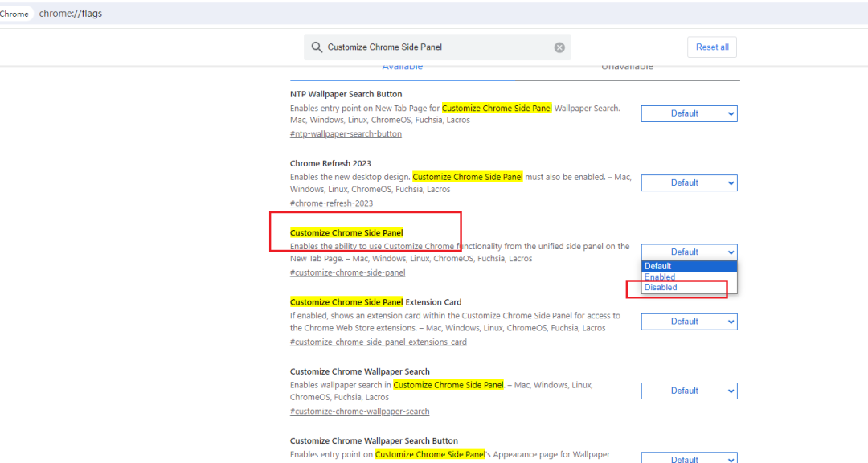Choose Disabled in the open dropdown list

(x=690, y=288)
